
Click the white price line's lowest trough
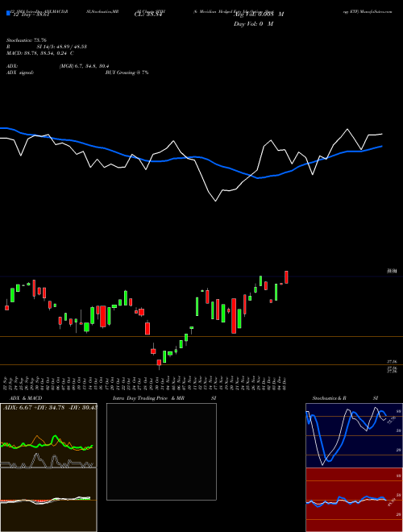click(215, 201)
